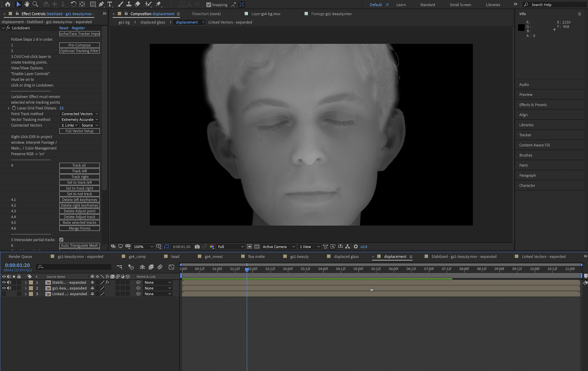Screen dimensions: 588x371
Task: Take a snapshot with the camera icon
Action: 197,247
